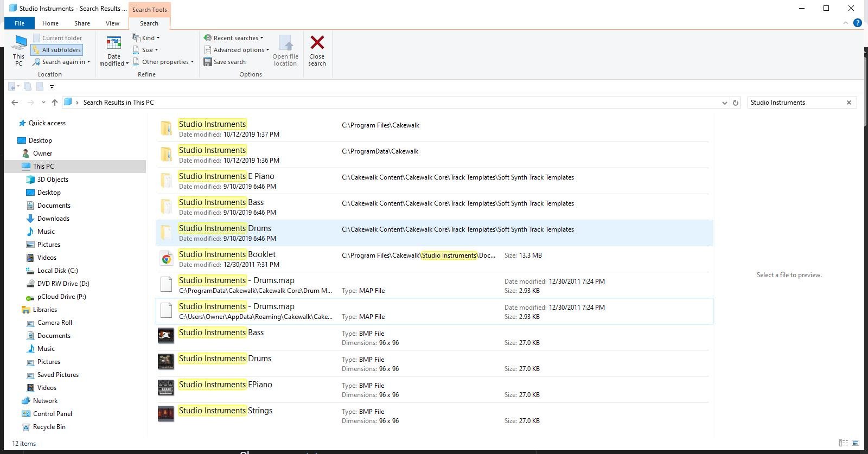
Task: Select pCloud Drive (P:) in navigation pane
Action: point(56,297)
